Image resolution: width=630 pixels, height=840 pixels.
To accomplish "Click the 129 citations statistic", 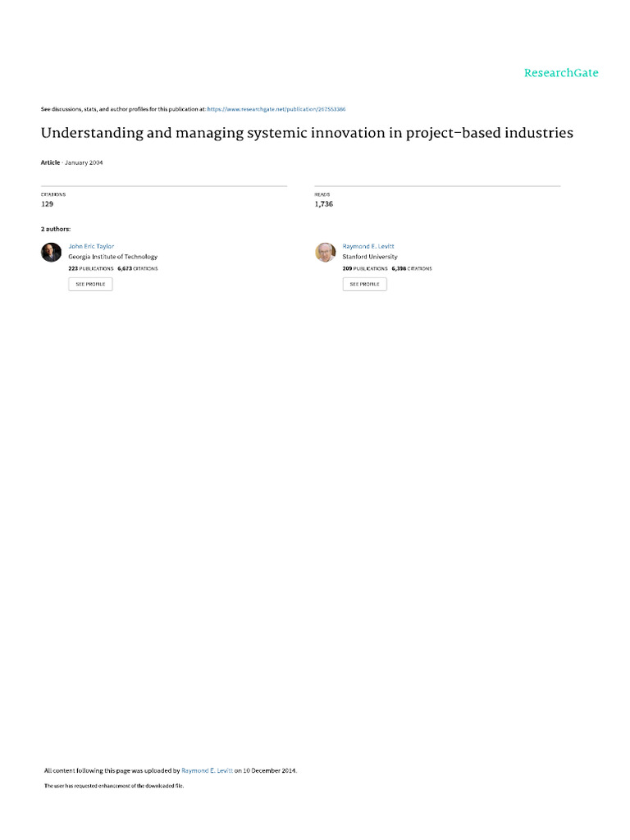I will [x=47, y=203].
